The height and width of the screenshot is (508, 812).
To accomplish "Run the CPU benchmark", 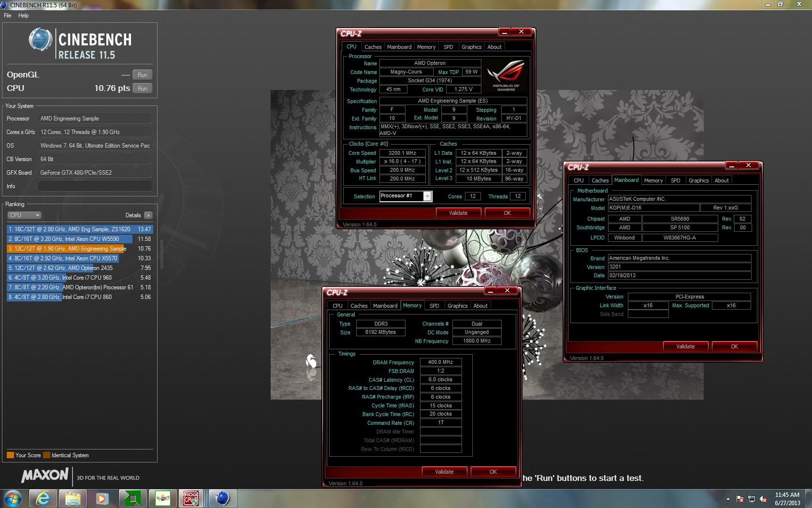I will point(142,89).
